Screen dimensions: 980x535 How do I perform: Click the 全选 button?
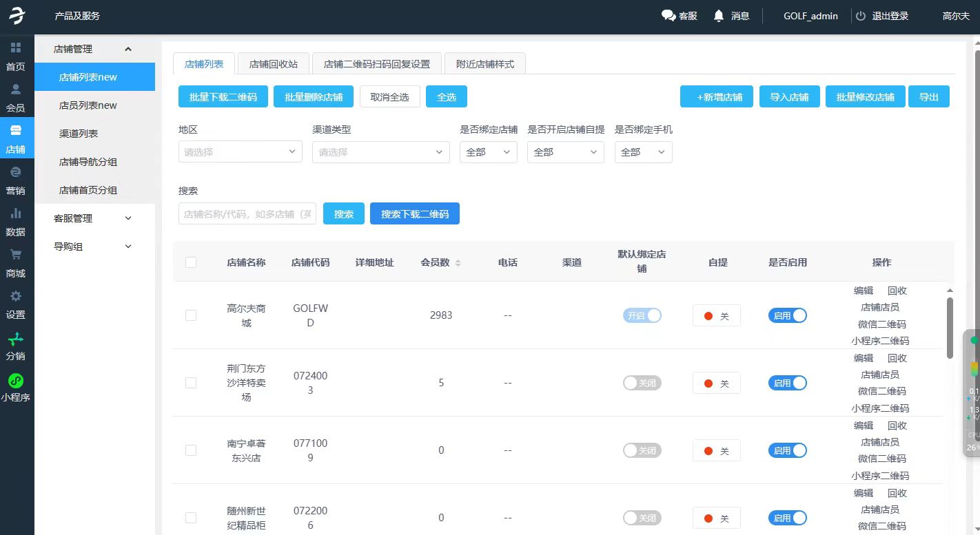(447, 97)
